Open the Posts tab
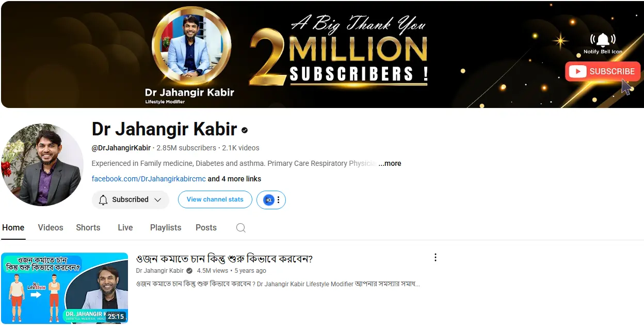This screenshot has height=325, width=644. click(206, 227)
